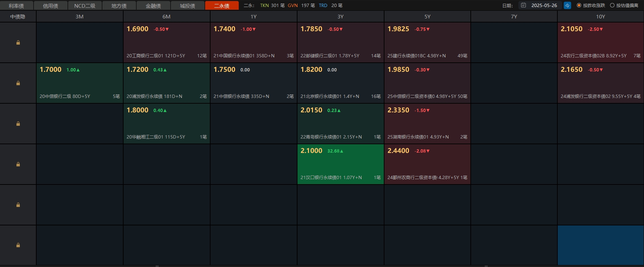
Task: Click the lock icon beside the 1.8000 row
Action: 18,124
